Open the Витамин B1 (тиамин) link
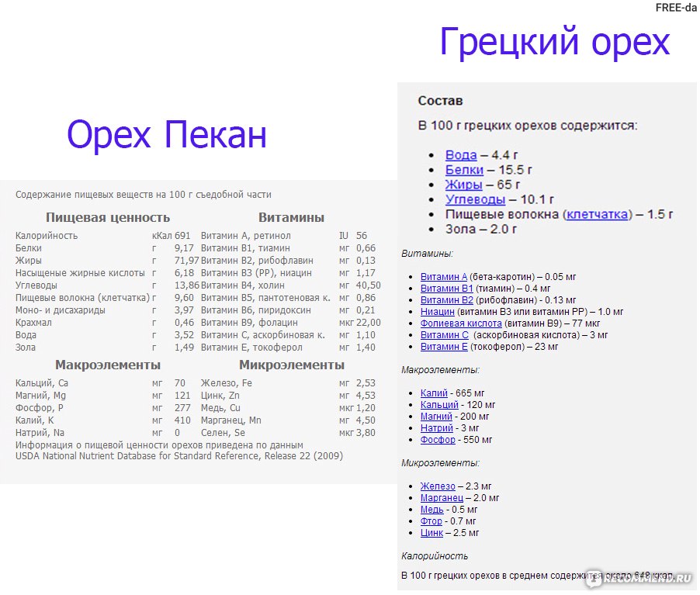The height and width of the screenshot is (595, 700). pos(445,288)
